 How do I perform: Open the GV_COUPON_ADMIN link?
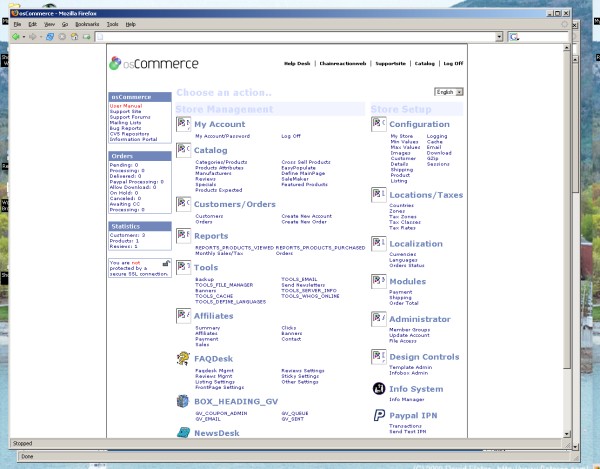221,414
